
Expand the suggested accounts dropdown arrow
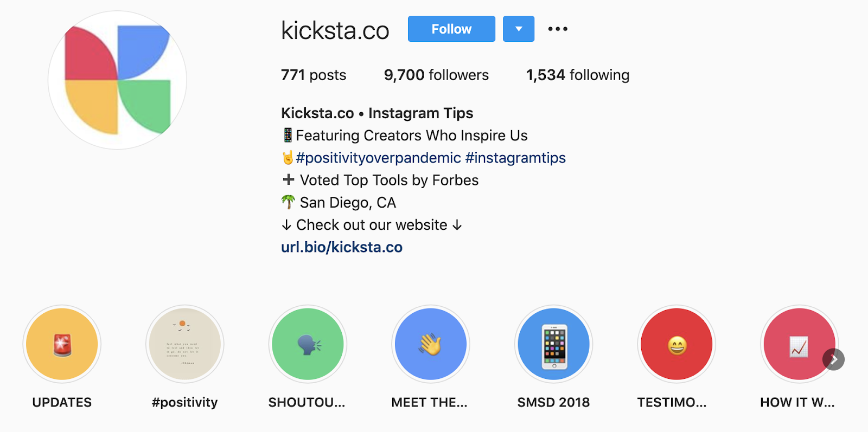click(519, 29)
